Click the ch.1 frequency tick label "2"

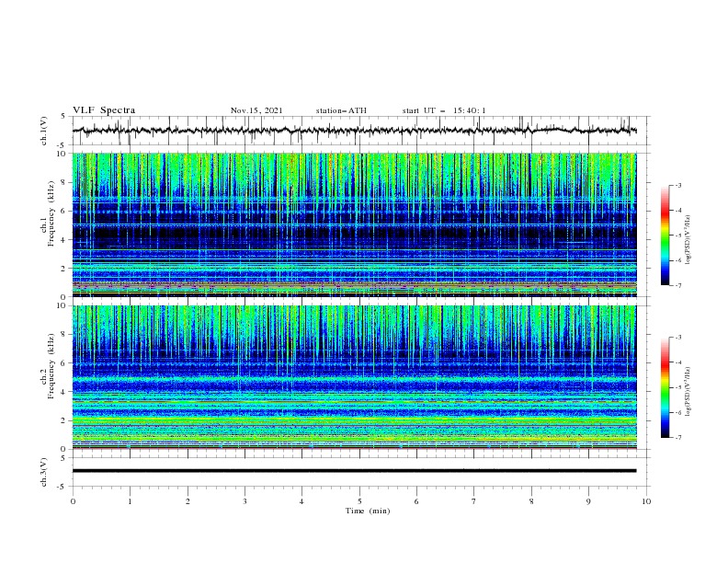point(63,269)
